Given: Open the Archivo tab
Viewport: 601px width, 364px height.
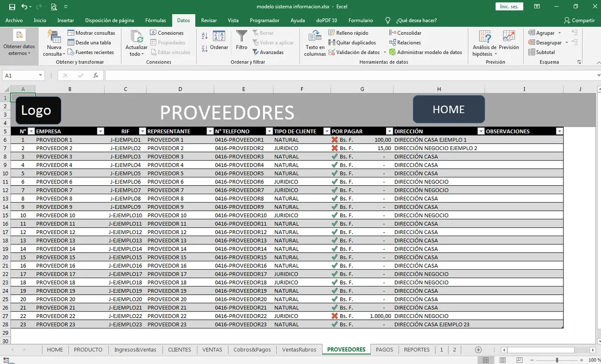Looking at the screenshot, I should point(14,20).
